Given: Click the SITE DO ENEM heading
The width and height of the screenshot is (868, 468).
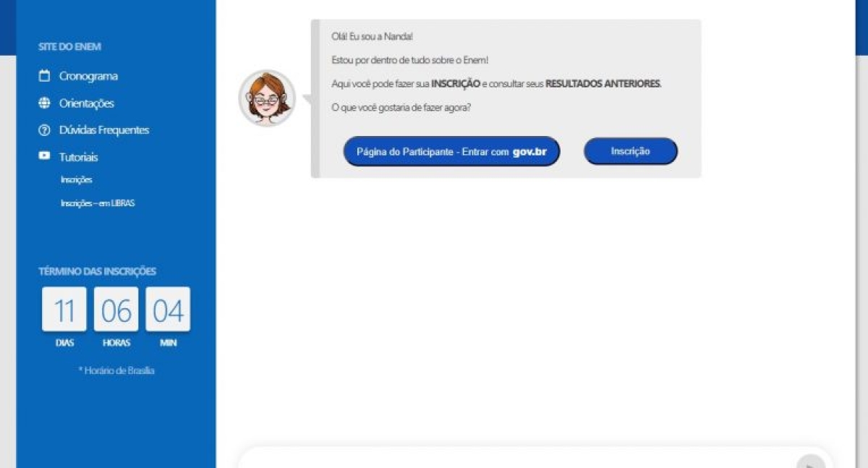Looking at the screenshot, I should 70,47.
